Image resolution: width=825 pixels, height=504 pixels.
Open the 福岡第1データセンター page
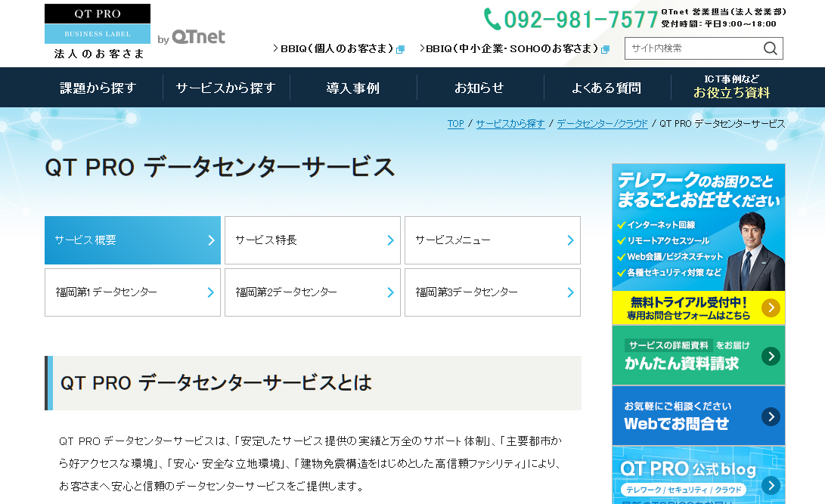point(132,292)
